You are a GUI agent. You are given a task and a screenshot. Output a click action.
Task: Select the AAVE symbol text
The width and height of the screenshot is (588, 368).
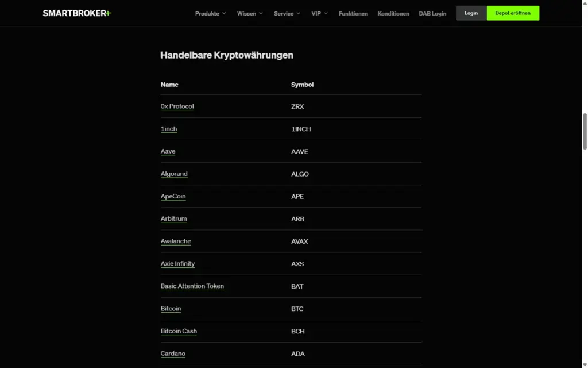300,152
